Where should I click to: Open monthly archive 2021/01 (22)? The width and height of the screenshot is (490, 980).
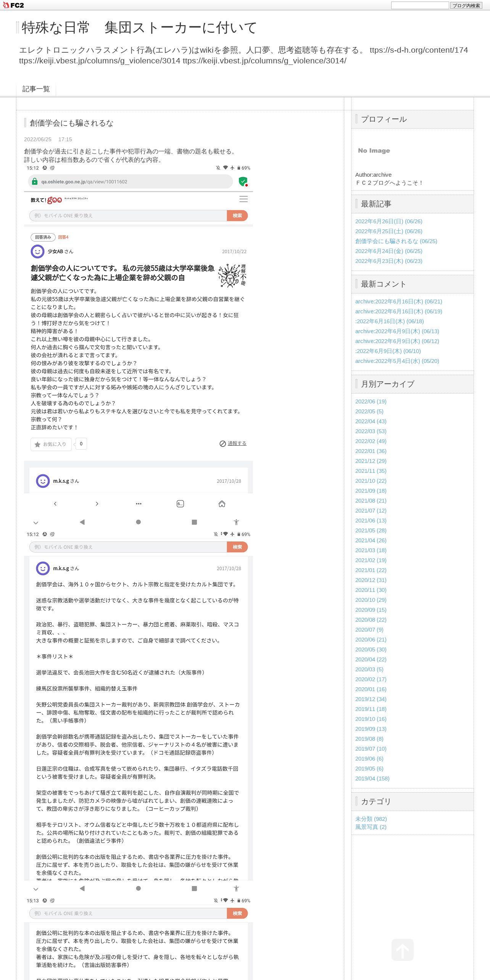tap(371, 570)
